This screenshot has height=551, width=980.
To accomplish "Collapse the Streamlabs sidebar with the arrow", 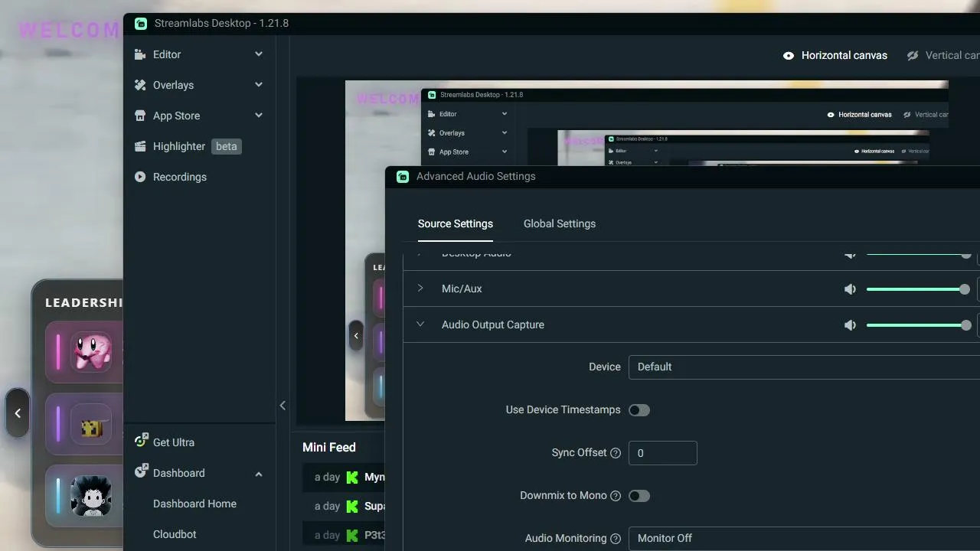I will (283, 406).
